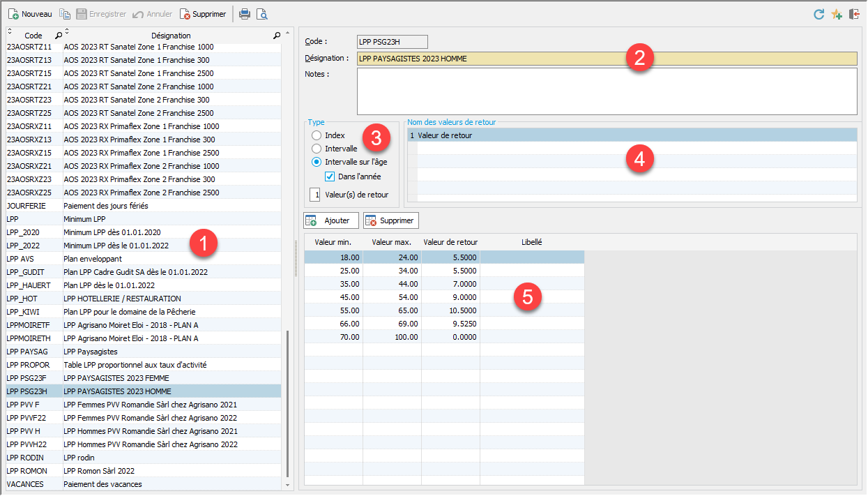Click the scroll-down arrow of the code list
Image resolution: width=868 pixels, height=496 pixels.
point(287,485)
